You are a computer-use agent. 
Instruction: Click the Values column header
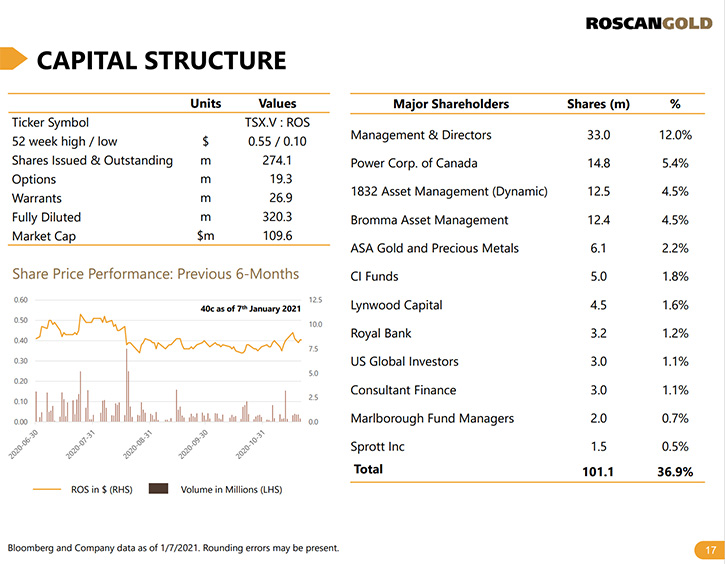click(x=277, y=104)
